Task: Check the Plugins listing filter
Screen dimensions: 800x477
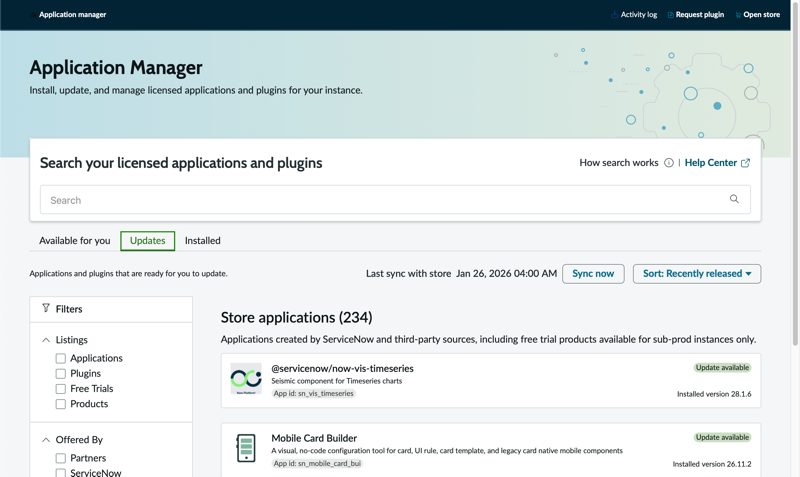Action: click(x=61, y=373)
